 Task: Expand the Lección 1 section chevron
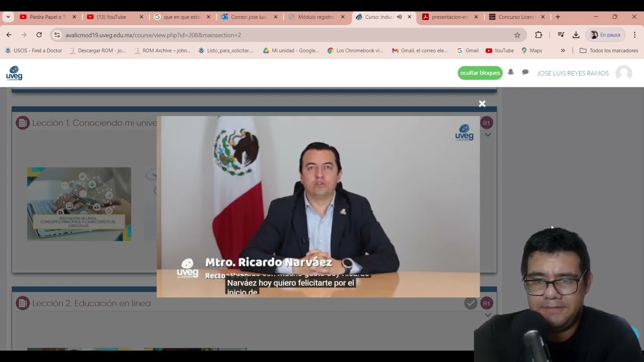(488, 135)
